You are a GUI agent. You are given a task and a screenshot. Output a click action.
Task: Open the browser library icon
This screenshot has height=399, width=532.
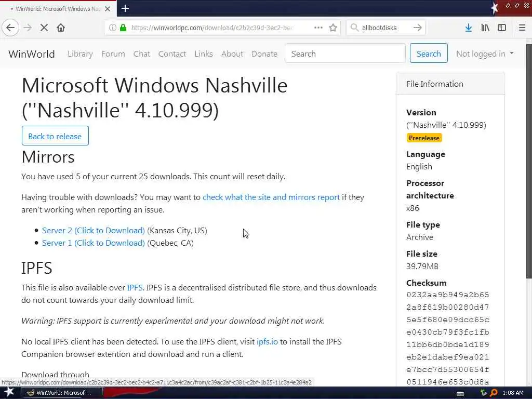(485, 28)
